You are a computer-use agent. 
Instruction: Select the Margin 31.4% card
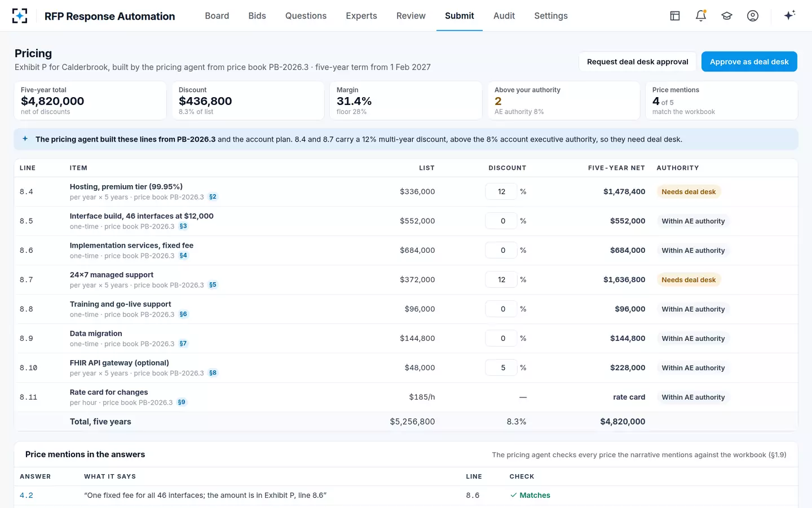(406, 100)
